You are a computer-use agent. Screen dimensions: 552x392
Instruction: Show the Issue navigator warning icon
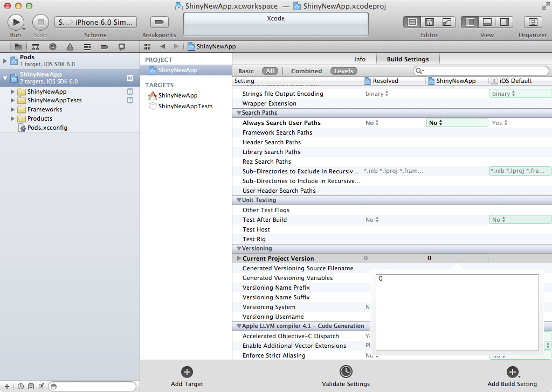coord(70,47)
